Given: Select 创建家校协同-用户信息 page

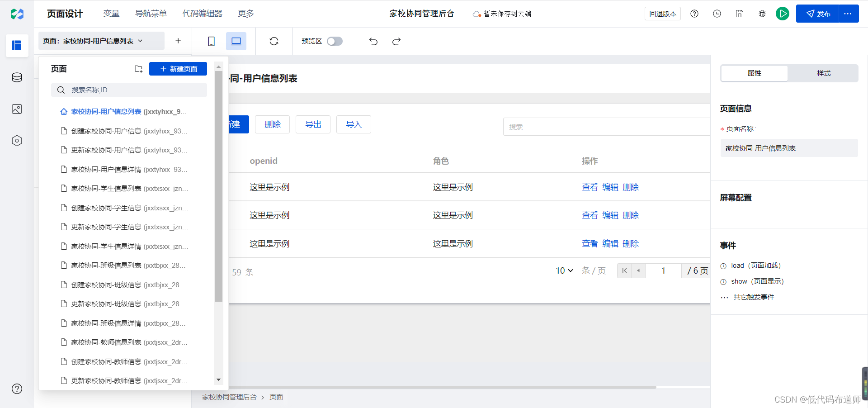Looking at the screenshot, I should click(x=123, y=131).
